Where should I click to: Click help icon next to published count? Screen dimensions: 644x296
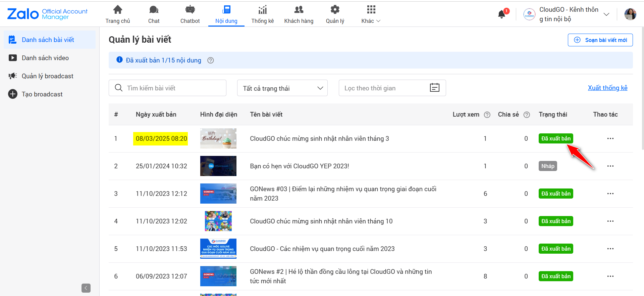[210, 60]
